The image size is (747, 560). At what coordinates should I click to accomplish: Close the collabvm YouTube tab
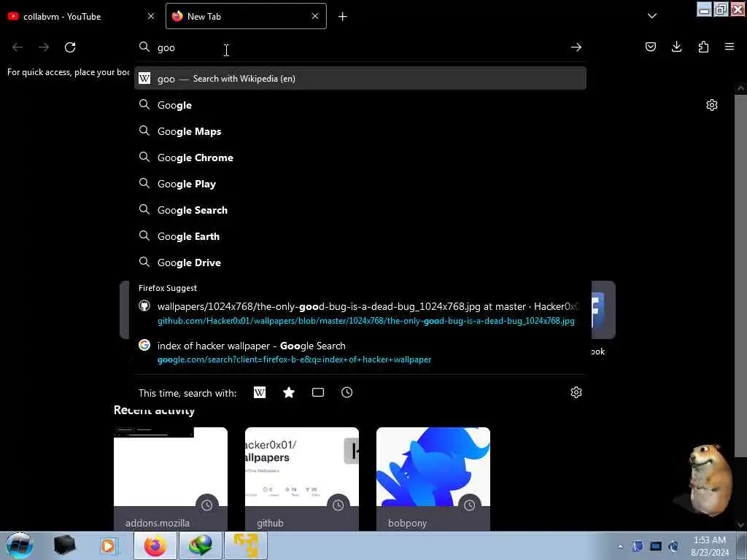151,16
